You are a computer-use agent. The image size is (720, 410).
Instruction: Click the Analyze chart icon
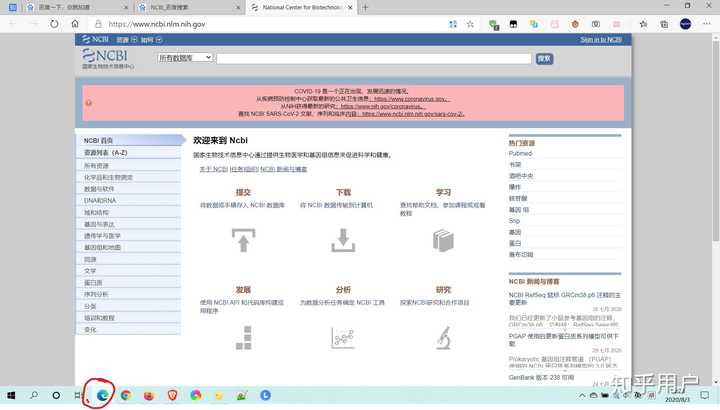click(343, 337)
